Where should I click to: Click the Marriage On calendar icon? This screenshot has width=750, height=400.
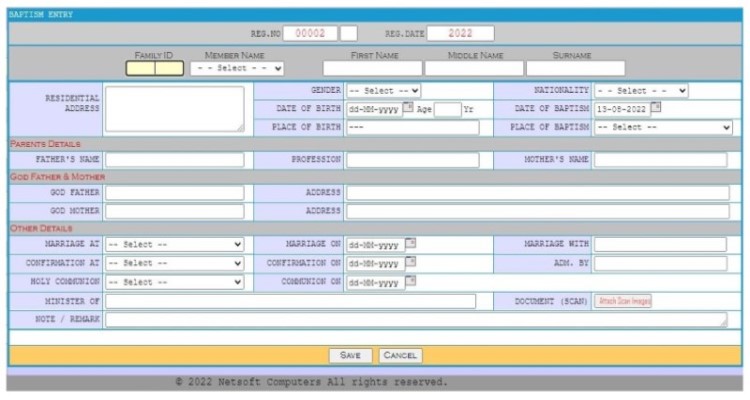tap(410, 243)
